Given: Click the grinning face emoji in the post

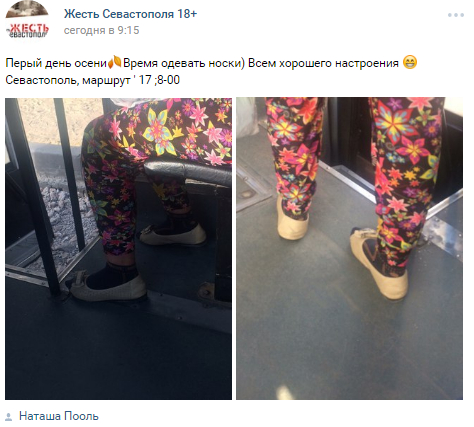Looking at the screenshot, I should 410,62.
